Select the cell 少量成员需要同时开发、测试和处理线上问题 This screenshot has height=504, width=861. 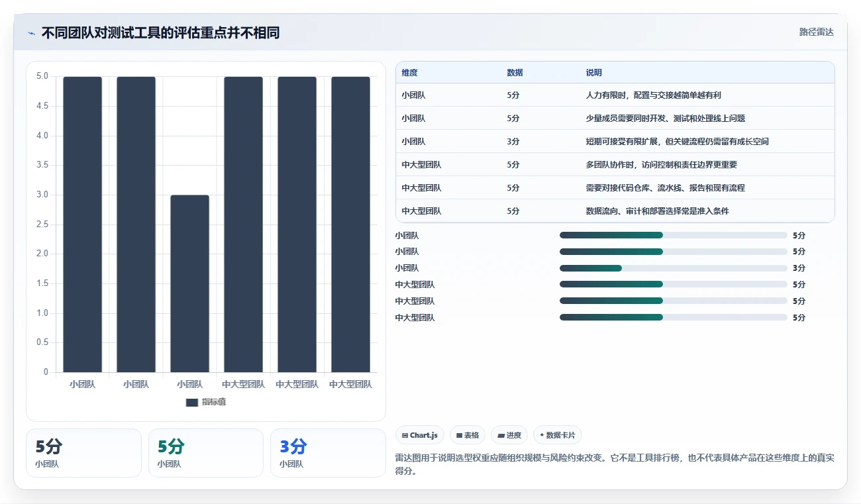pyautogui.click(x=665, y=119)
